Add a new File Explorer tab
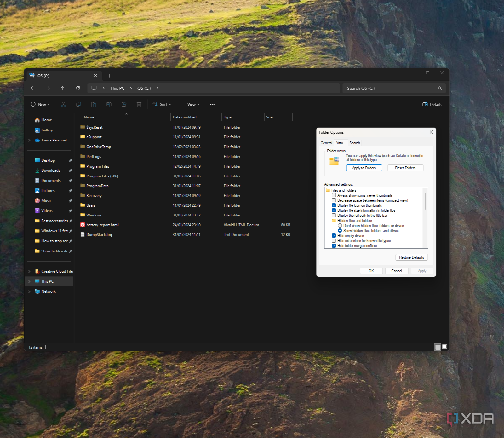Image resolution: width=504 pixels, height=438 pixels. [x=109, y=76]
